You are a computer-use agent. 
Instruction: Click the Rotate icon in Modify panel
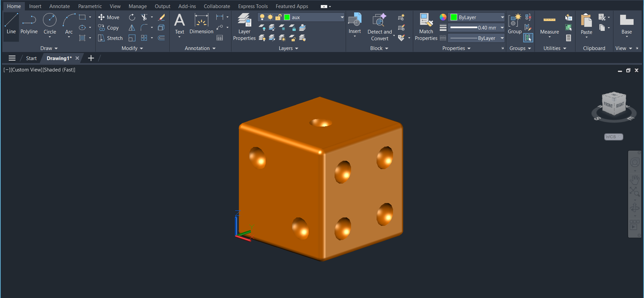[x=132, y=17]
